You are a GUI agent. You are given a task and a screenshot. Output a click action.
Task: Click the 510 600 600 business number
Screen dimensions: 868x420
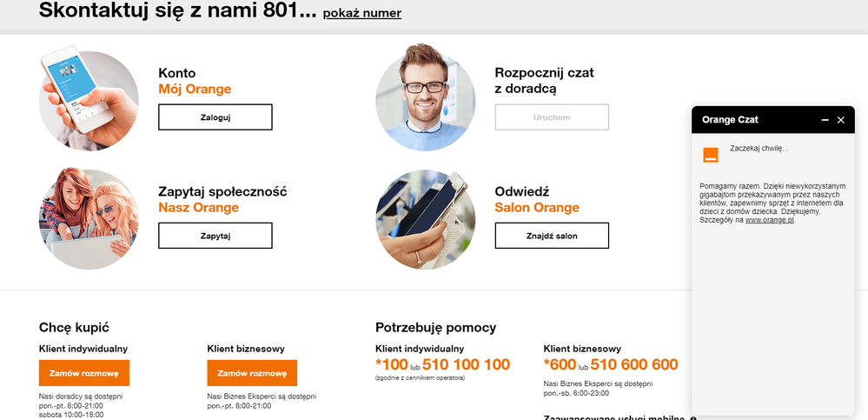633,364
